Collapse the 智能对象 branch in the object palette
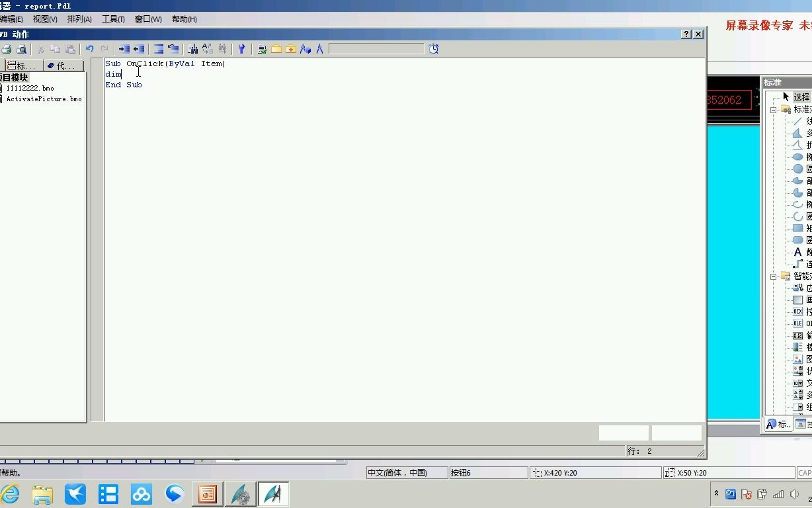 [774, 276]
